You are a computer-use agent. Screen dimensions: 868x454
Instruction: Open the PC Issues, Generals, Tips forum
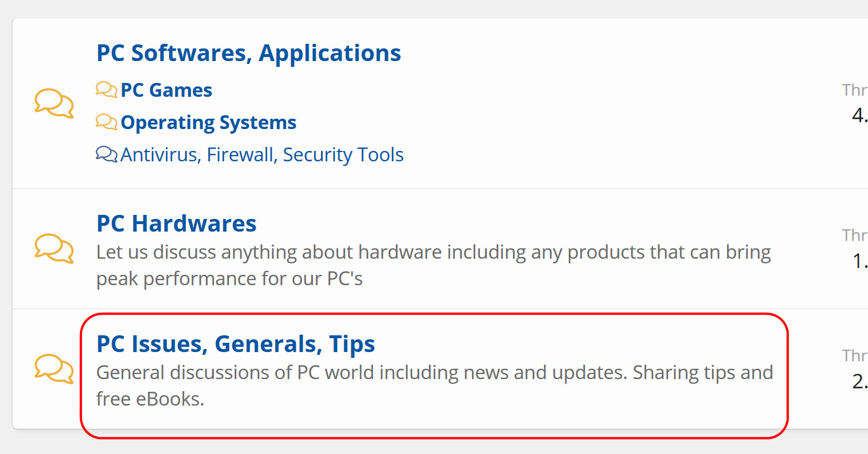236,344
